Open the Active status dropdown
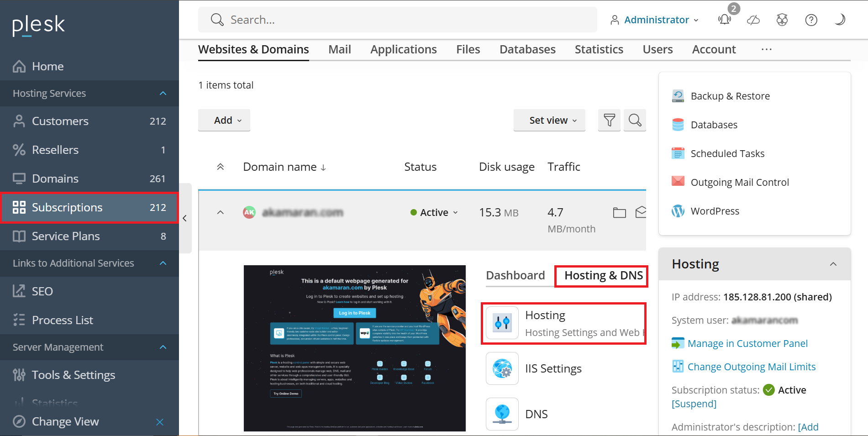868x436 pixels. pyautogui.click(x=434, y=212)
